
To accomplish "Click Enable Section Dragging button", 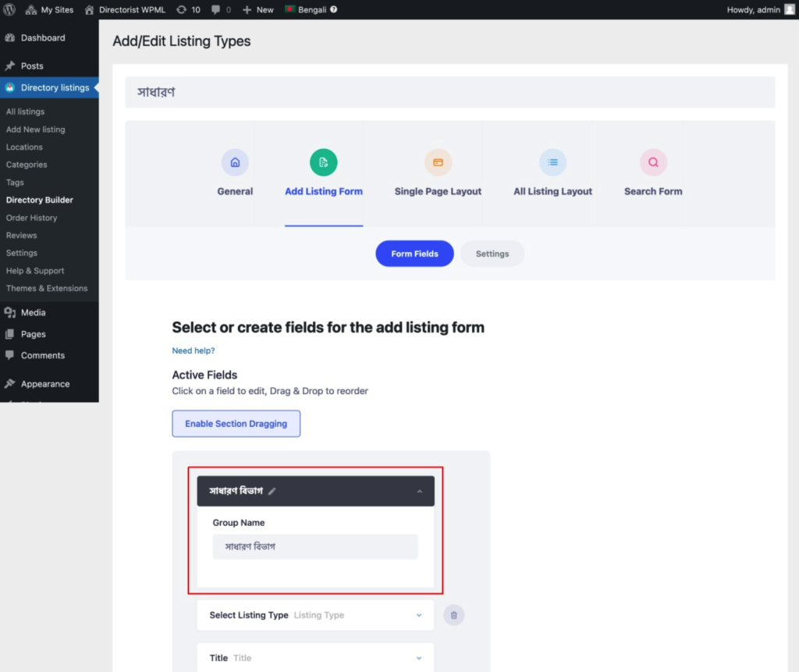I will 236,424.
